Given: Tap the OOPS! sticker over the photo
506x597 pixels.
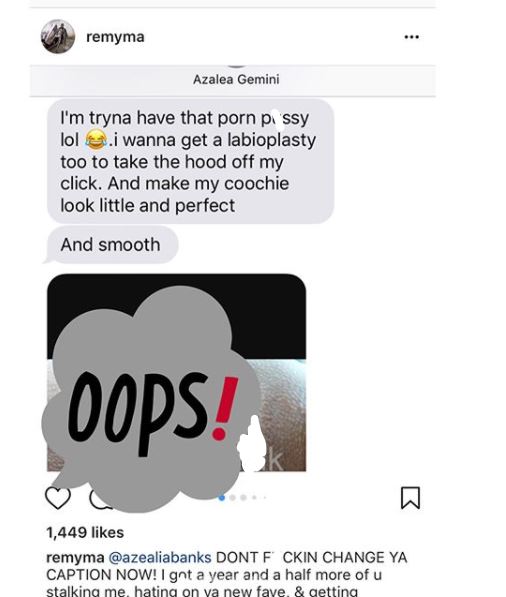Looking at the screenshot, I should [x=148, y=400].
